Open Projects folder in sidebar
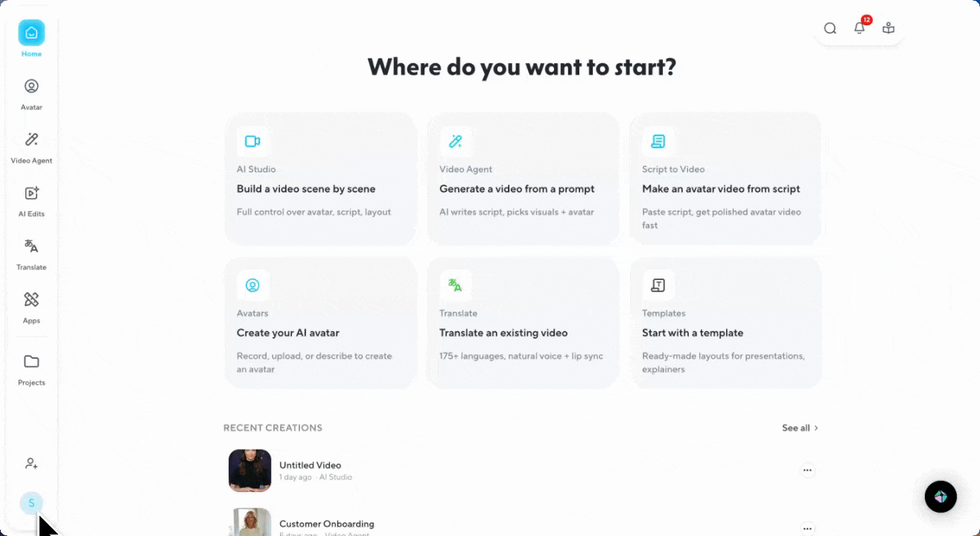 (x=31, y=368)
